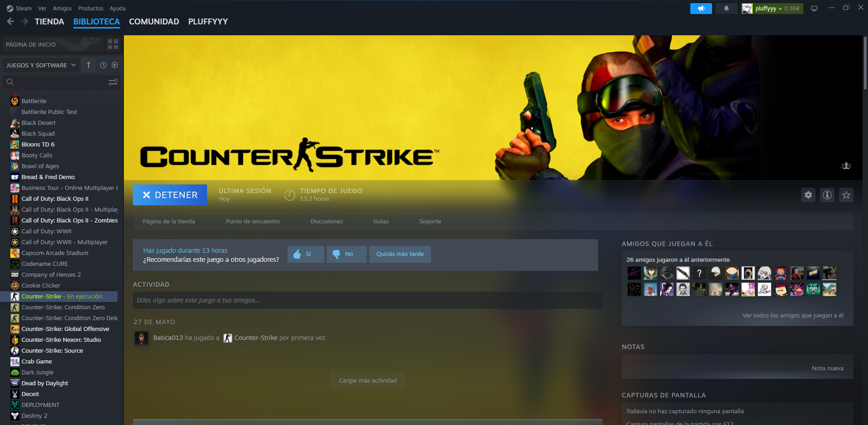This screenshot has width=868, height=425.
Task: Enter Big Picture mode icon
Action: (x=814, y=9)
